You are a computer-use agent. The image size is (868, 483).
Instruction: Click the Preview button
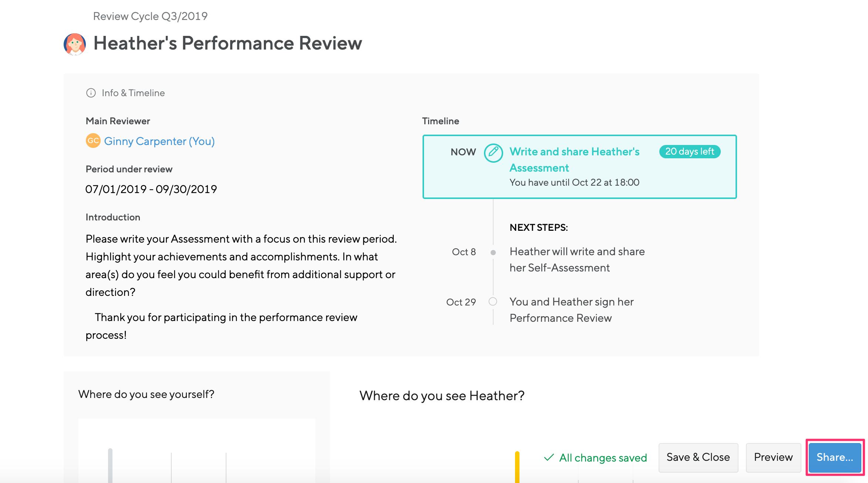pyautogui.click(x=773, y=457)
